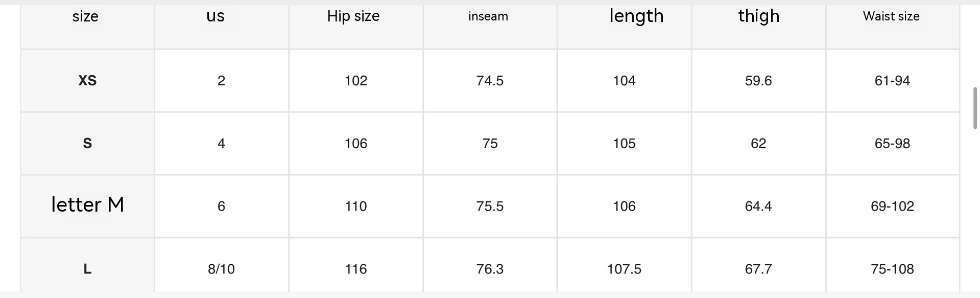The width and height of the screenshot is (980, 298).
Task: Click the S size row label
Action: [87, 144]
